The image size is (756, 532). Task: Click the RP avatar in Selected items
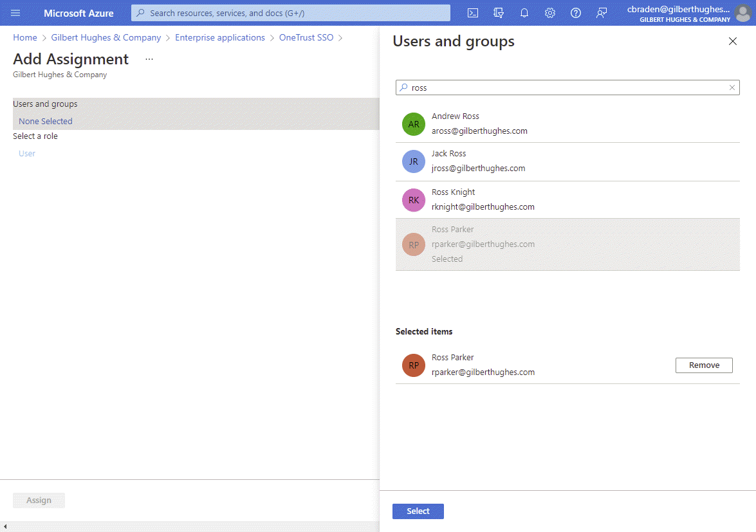414,365
